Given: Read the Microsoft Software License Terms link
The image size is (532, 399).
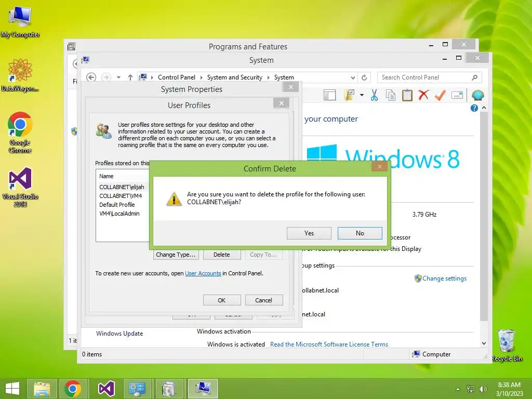Looking at the screenshot, I should (x=329, y=344).
